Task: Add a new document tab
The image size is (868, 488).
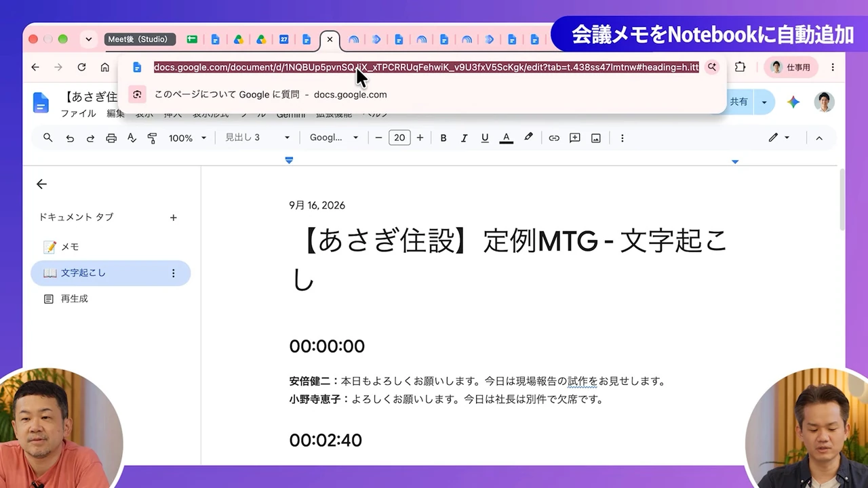Action: click(x=173, y=218)
